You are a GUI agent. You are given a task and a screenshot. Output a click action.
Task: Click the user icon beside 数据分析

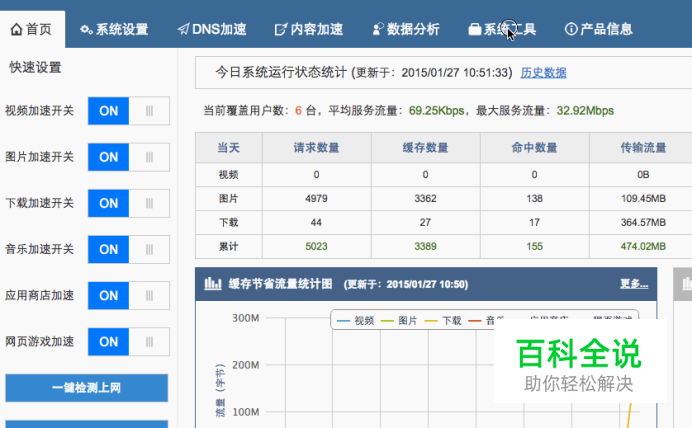378,29
